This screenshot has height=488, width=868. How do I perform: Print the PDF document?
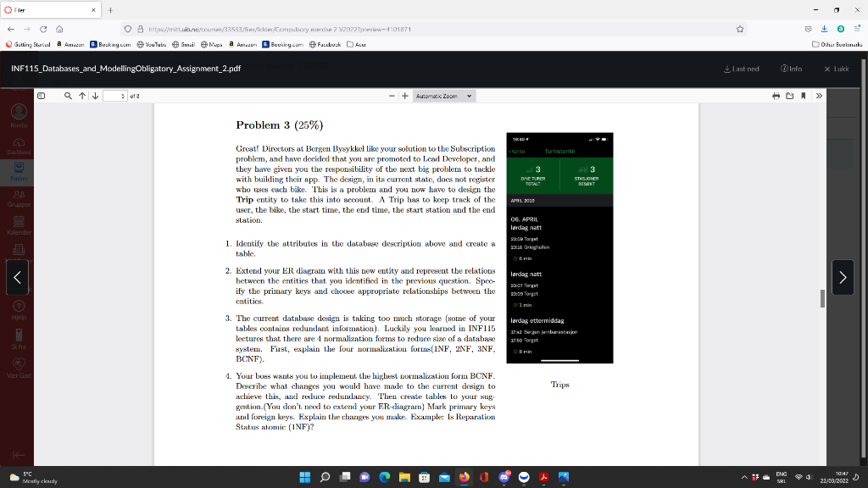click(x=776, y=96)
